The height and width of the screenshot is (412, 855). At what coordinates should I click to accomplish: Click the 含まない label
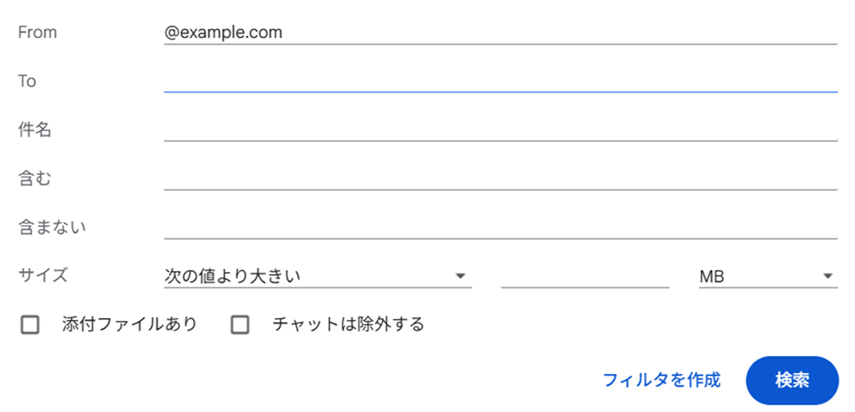(52, 226)
